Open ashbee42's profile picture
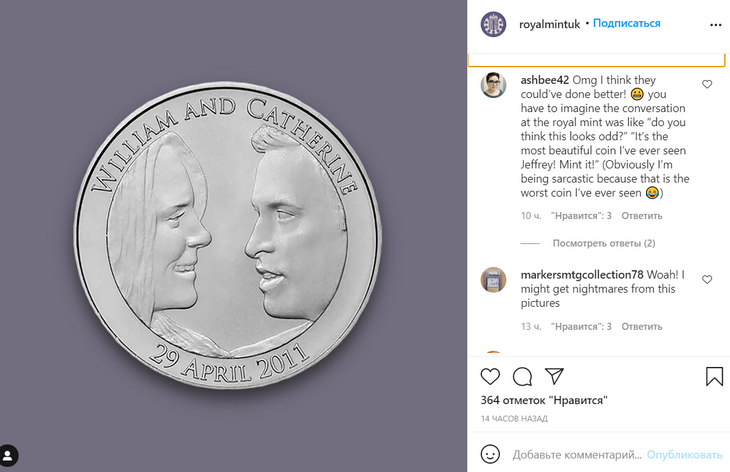The height and width of the screenshot is (472, 730). click(x=493, y=85)
